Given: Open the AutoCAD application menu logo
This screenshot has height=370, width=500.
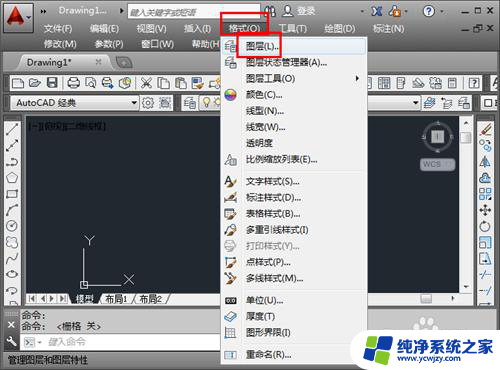Looking at the screenshot, I should pos(18,17).
